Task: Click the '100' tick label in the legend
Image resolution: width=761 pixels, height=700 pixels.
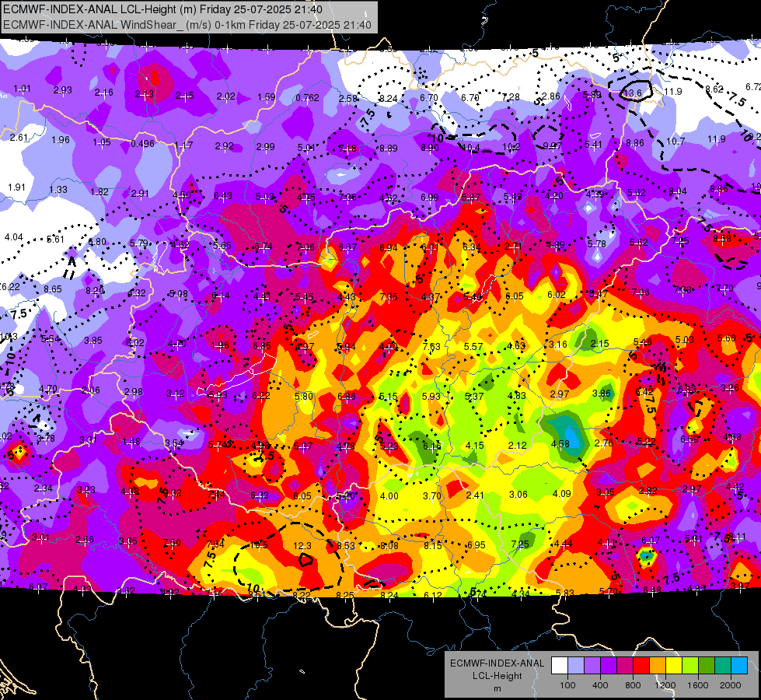Action: 567,685
